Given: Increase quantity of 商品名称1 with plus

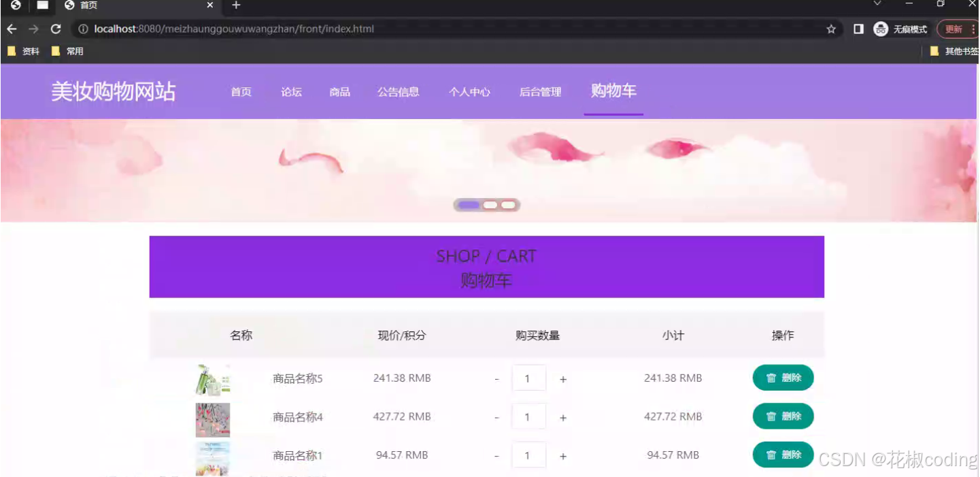Looking at the screenshot, I should tap(562, 455).
